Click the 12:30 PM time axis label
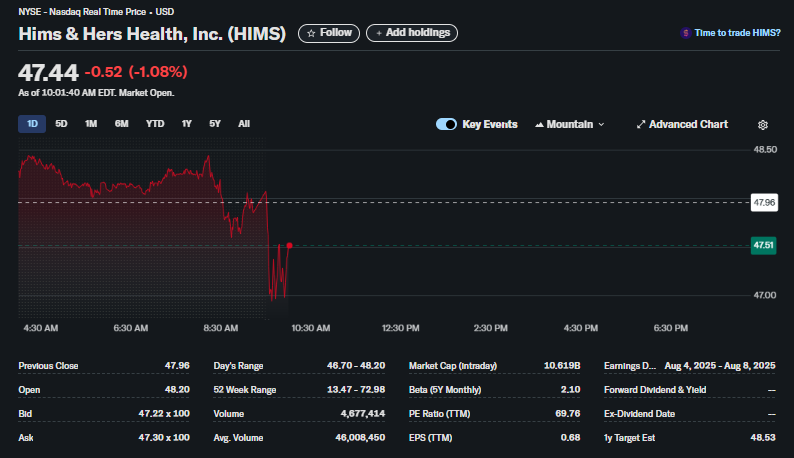 [x=400, y=328]
